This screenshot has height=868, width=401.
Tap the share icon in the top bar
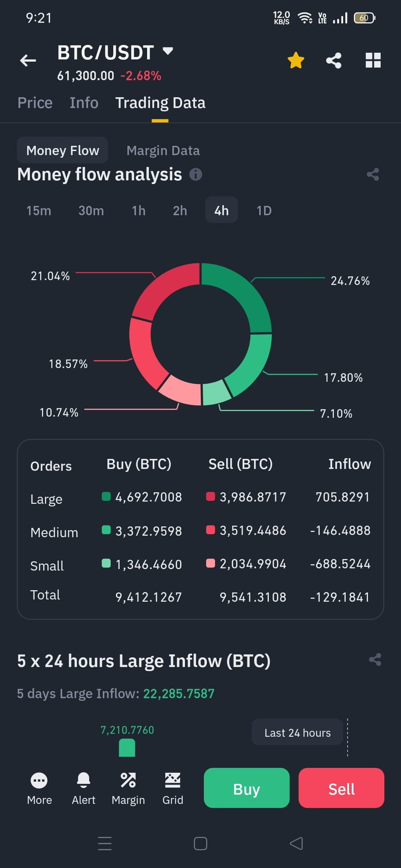(333, 60)
